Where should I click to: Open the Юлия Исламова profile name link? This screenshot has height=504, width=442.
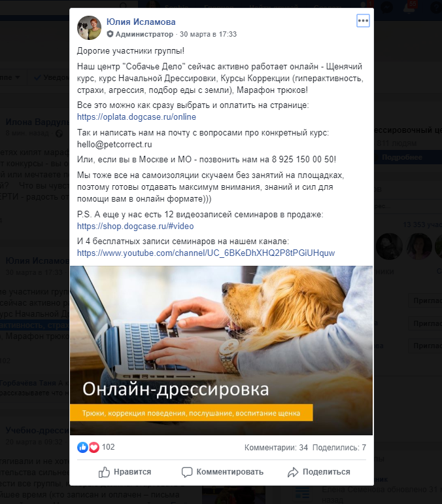pyautogui.click(x=141, y=22)
